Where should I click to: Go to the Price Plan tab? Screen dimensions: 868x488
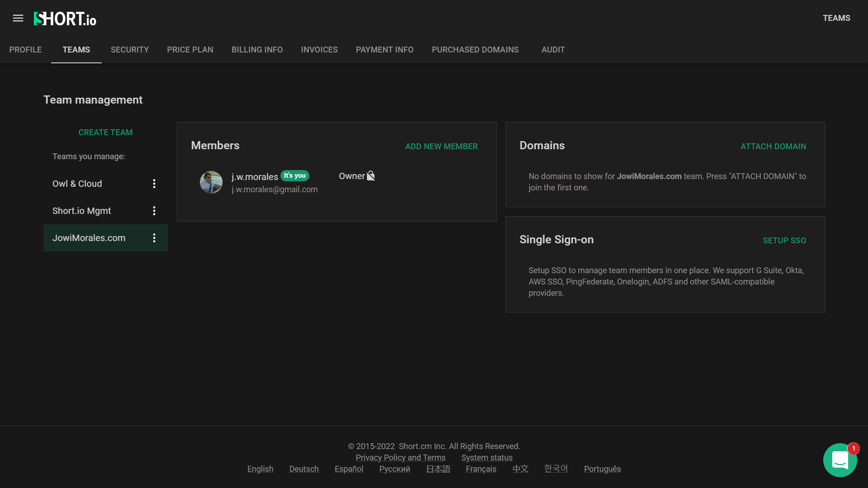[x=190, y=50]
